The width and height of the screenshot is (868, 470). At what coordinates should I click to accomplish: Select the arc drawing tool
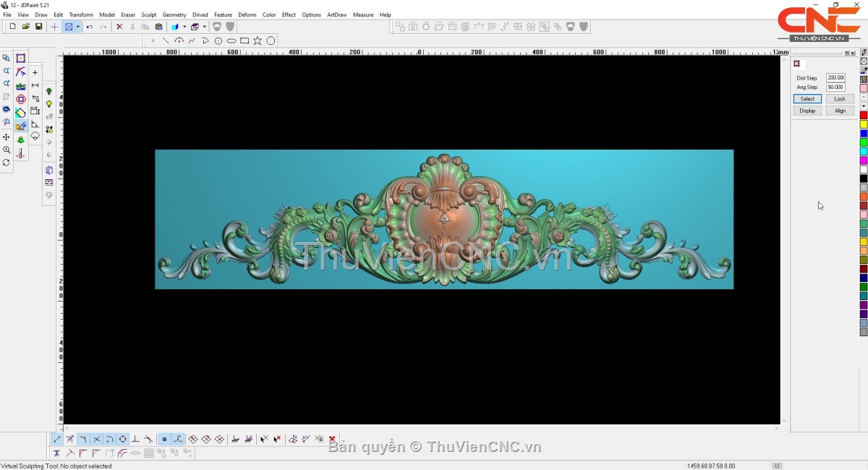pos(179,41)
